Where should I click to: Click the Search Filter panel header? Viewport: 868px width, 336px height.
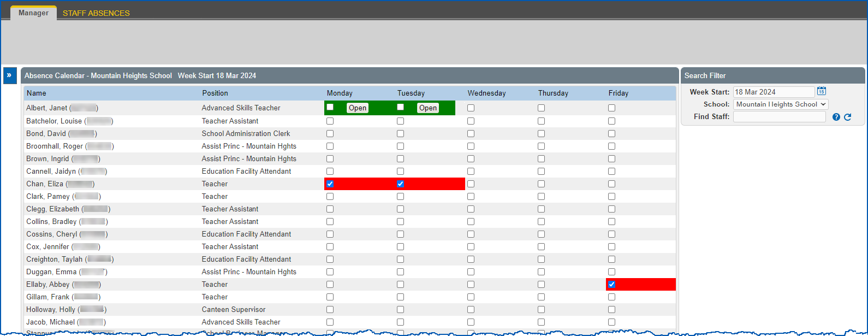pos(772,75)
